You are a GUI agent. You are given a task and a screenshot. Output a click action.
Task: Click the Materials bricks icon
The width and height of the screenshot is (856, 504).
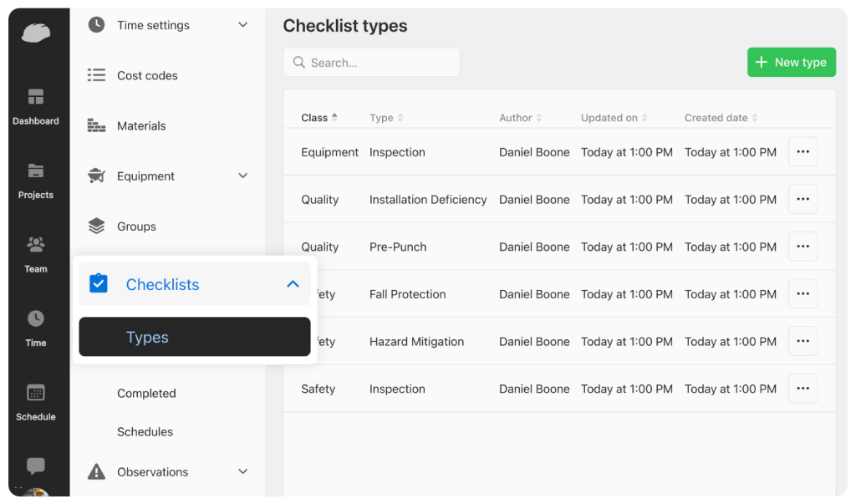click(x=97, y=126)
